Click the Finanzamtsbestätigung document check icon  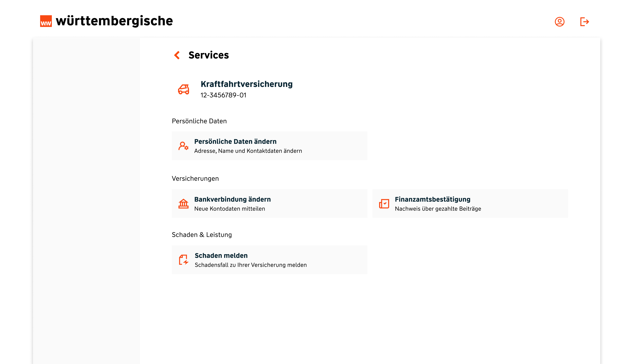[384, 204]
